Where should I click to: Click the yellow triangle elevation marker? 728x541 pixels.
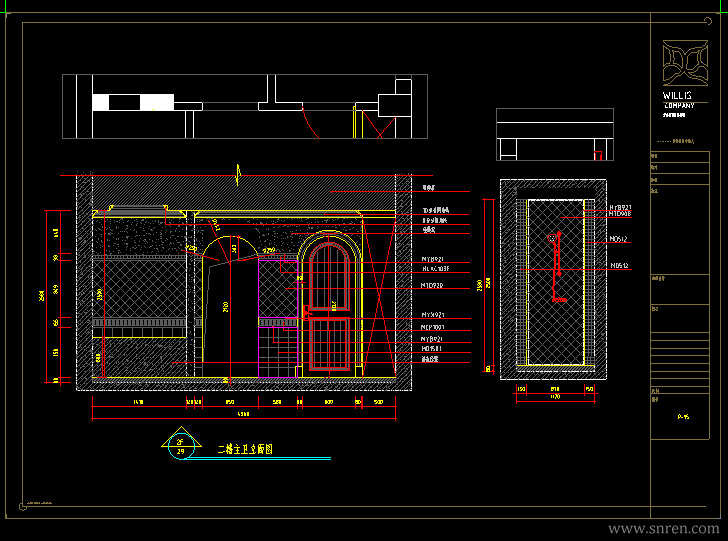point(181,437)
